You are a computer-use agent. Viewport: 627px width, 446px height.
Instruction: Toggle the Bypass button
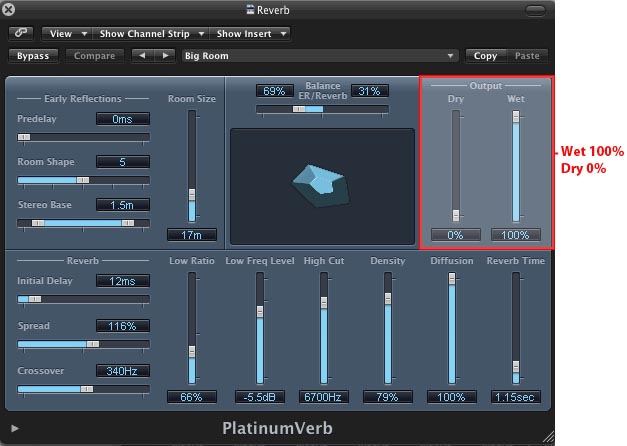point(33,56)
